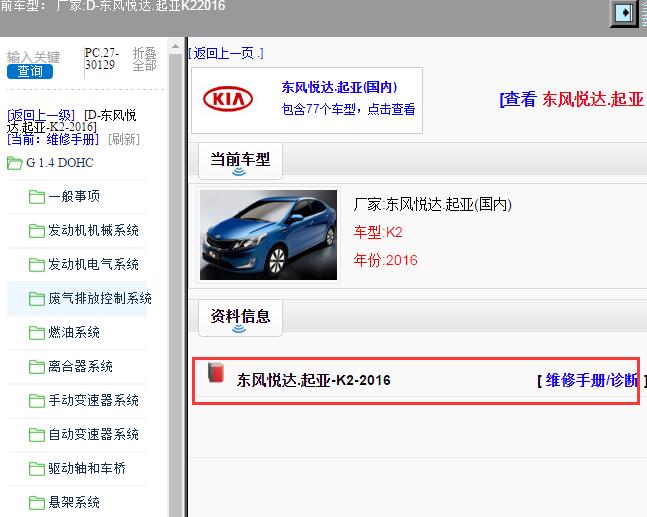Screen dimensions: 647x517
Task: Open the 一般事项 tree item
Action: 74,196
